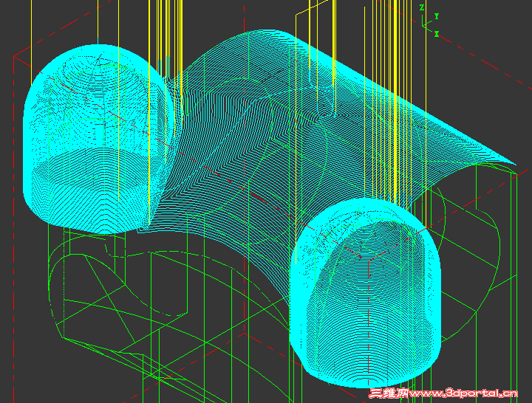Image resolution: width=532 pixels, height=403 pixels.
Task: Select the lower-right cyan dome toolpath
Action: point(366,293)
